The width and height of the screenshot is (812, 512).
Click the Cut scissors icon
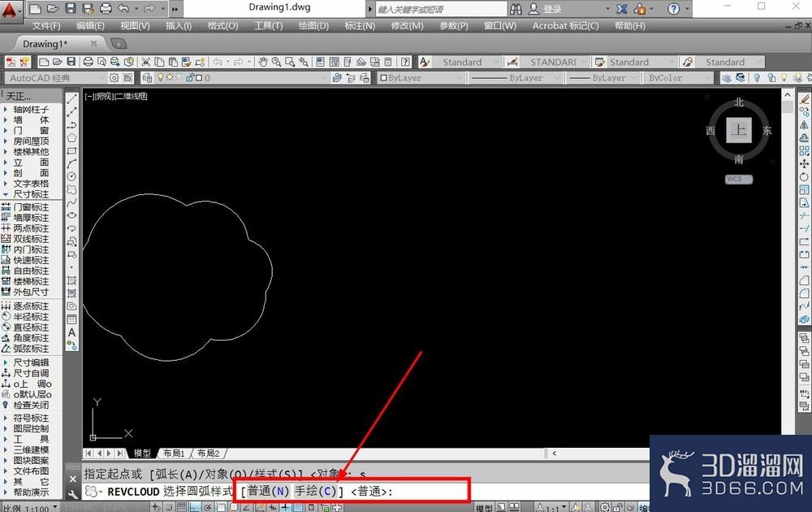coord(146,63)
